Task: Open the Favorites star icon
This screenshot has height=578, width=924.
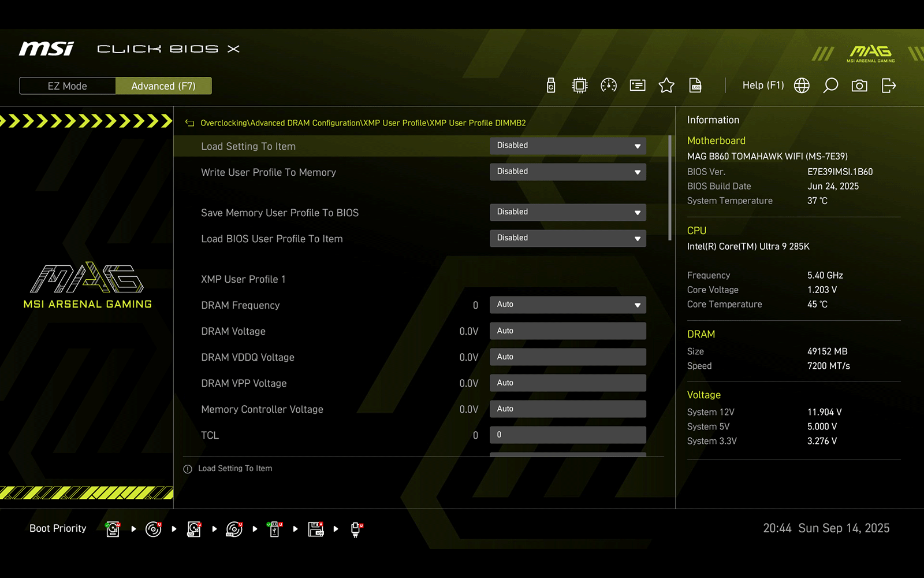Action: point(666,86)
